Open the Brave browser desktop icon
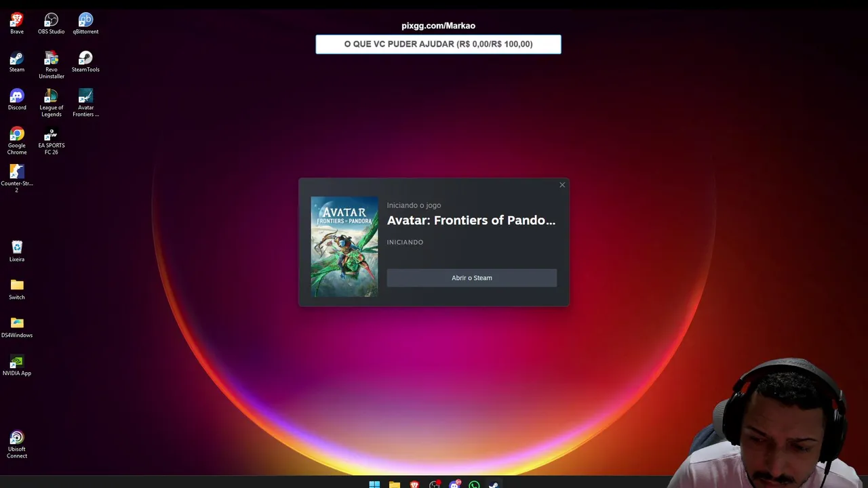The height and width of the screenshot is (488, 868). (17, 24)
